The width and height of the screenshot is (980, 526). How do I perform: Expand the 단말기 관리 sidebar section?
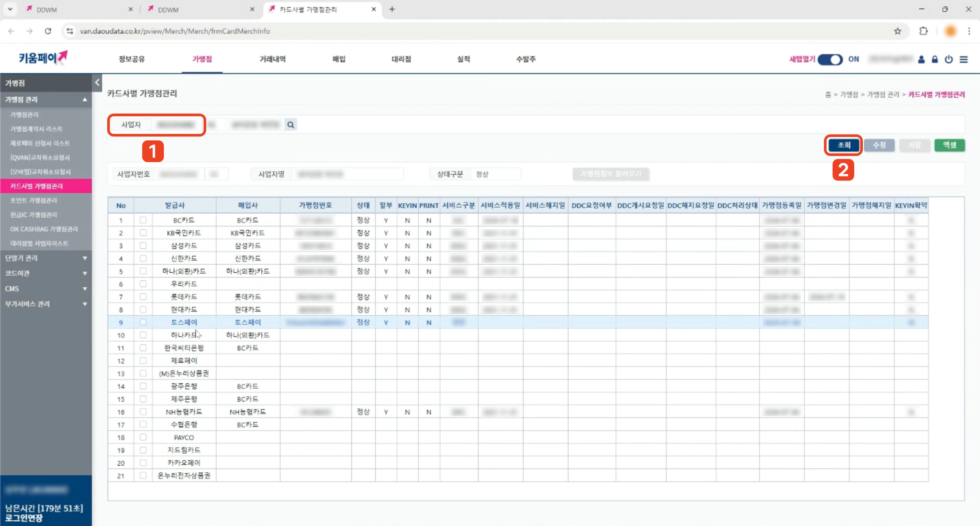pos(45,258)
